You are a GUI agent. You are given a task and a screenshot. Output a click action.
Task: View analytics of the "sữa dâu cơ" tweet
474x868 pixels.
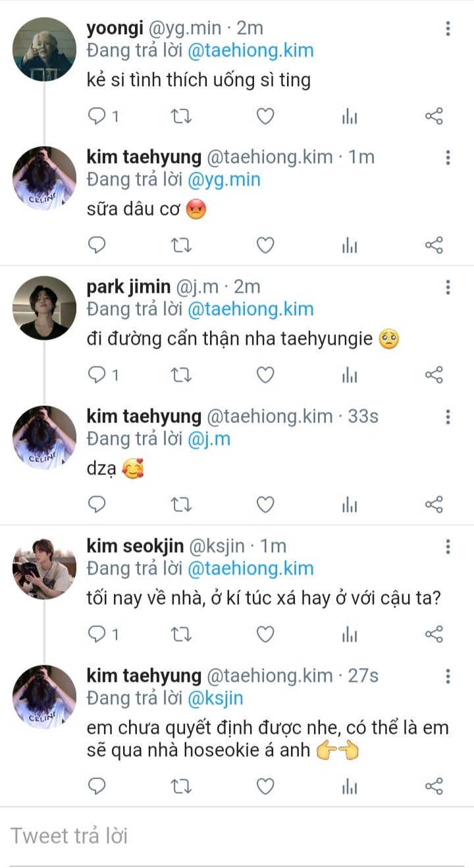pyautogui.click(x=350, y=245)
